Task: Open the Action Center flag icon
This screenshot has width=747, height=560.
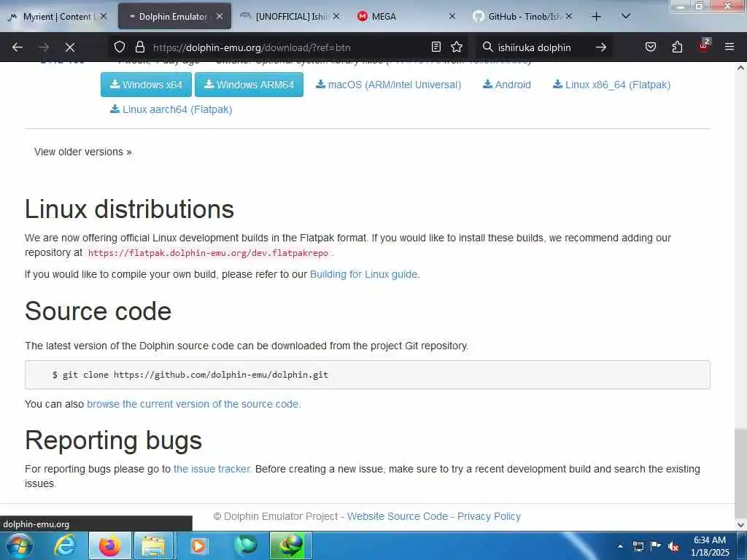Action: point(656,545)
